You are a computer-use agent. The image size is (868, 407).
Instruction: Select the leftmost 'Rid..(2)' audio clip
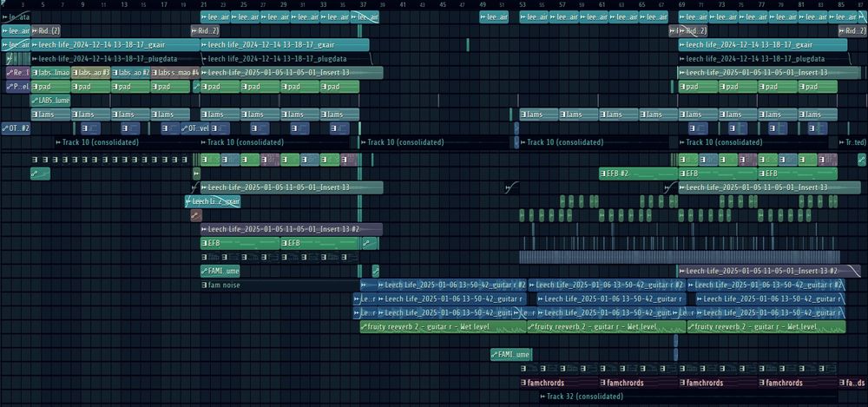click(46, 30)
